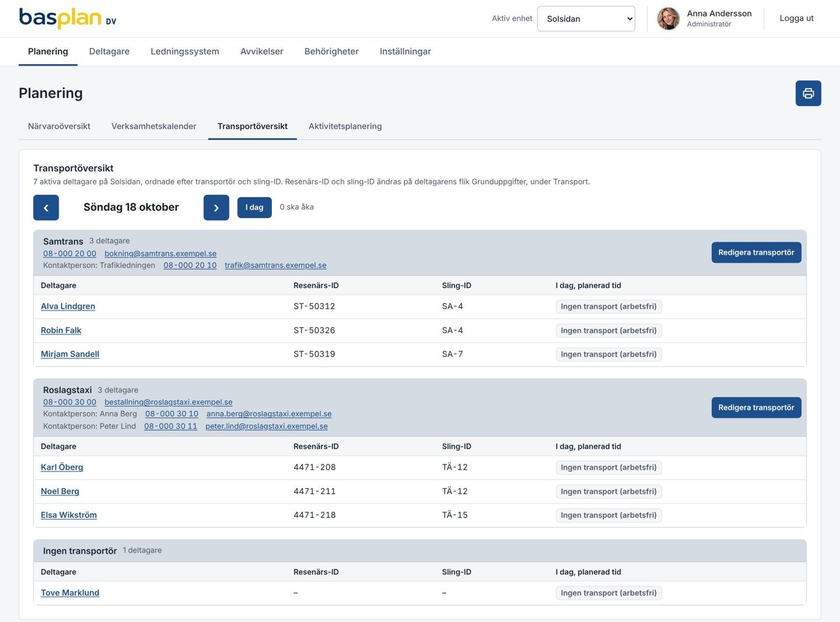Click Anna Berg's phone 08-000 30 10
The height and width of the screenshot is (622, 840).
[171, 414]
